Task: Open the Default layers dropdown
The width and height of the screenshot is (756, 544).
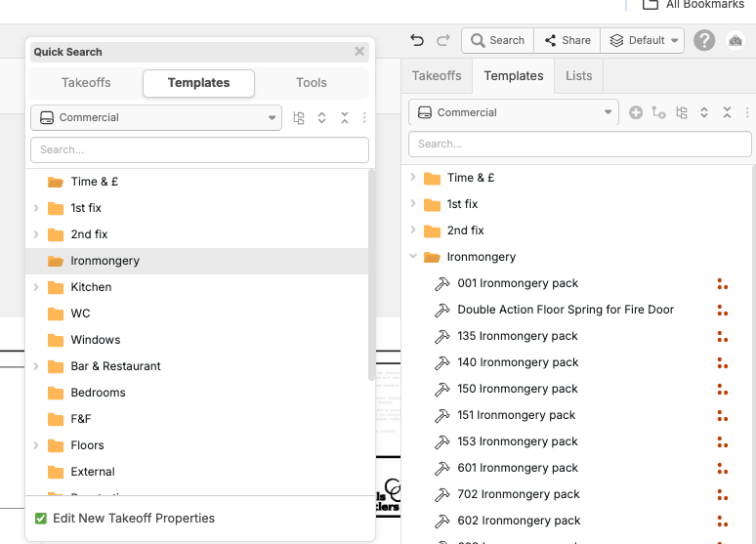Action: click(x=643, y=40)
